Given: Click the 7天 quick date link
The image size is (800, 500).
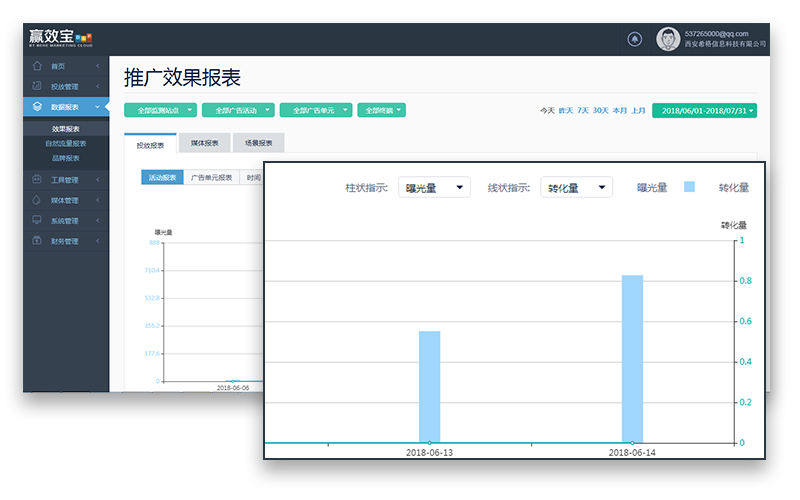Looking at the screenshot, I should pyautogui.click(x=583, y=110).
